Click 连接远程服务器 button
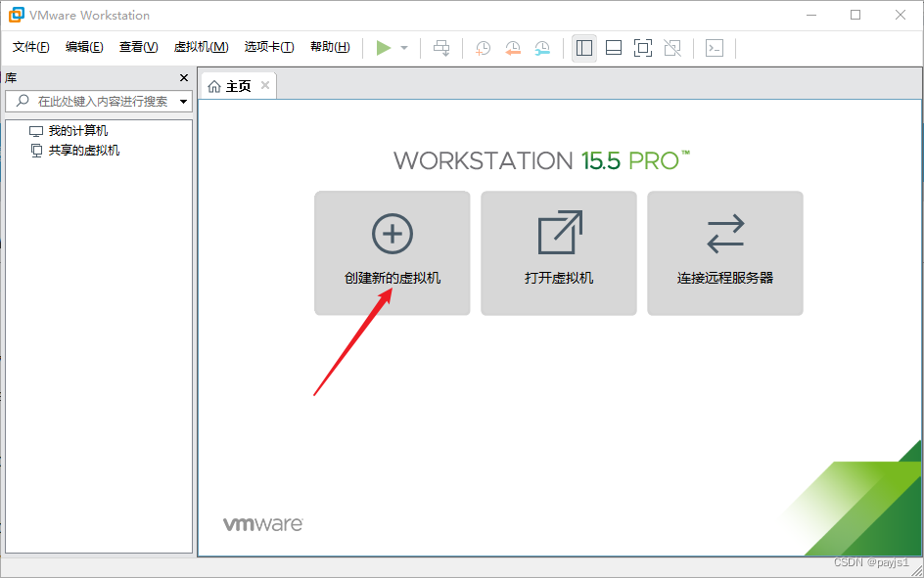Screen dimensions: 924x578 725,253
